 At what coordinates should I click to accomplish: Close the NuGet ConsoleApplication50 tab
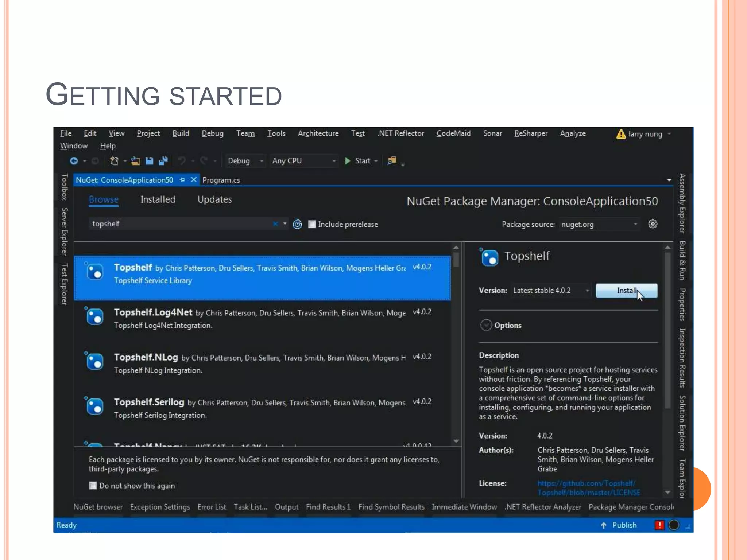click(194, 180)
